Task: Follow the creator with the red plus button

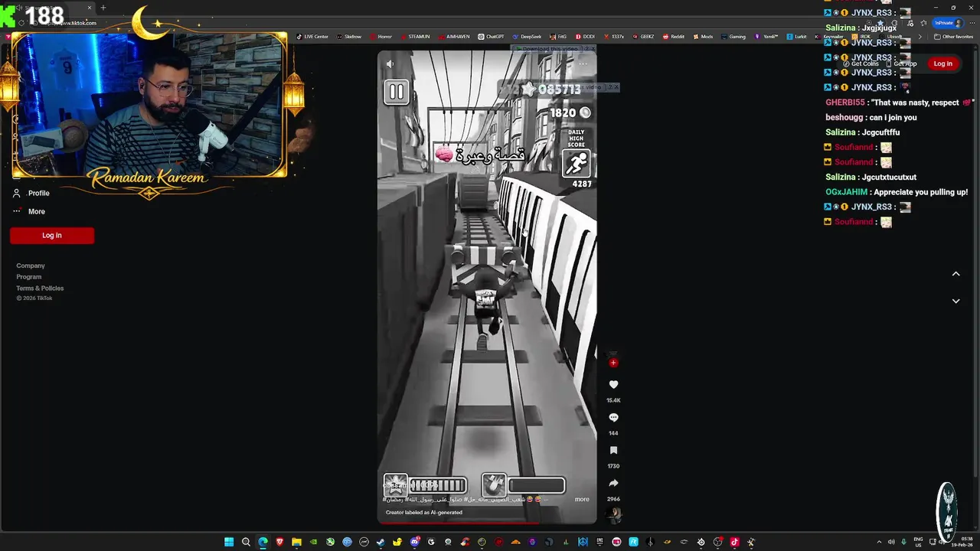Action: pos(613,363)
